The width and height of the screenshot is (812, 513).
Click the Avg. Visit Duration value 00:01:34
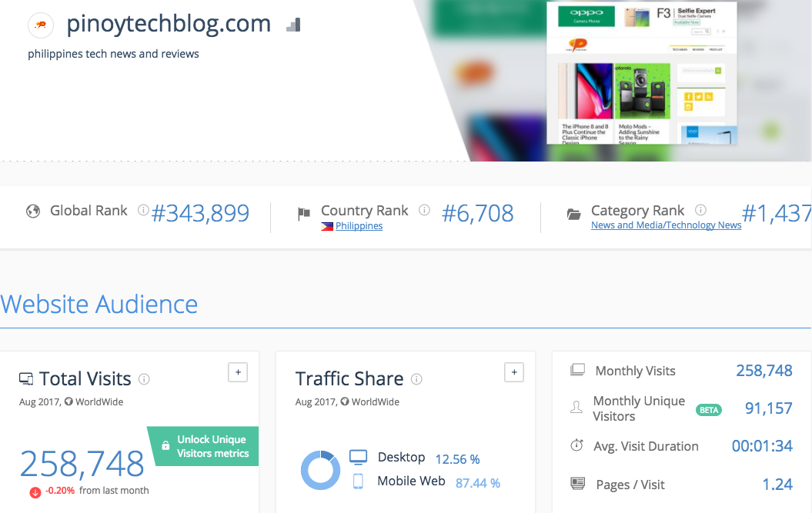tap(762, 446)
